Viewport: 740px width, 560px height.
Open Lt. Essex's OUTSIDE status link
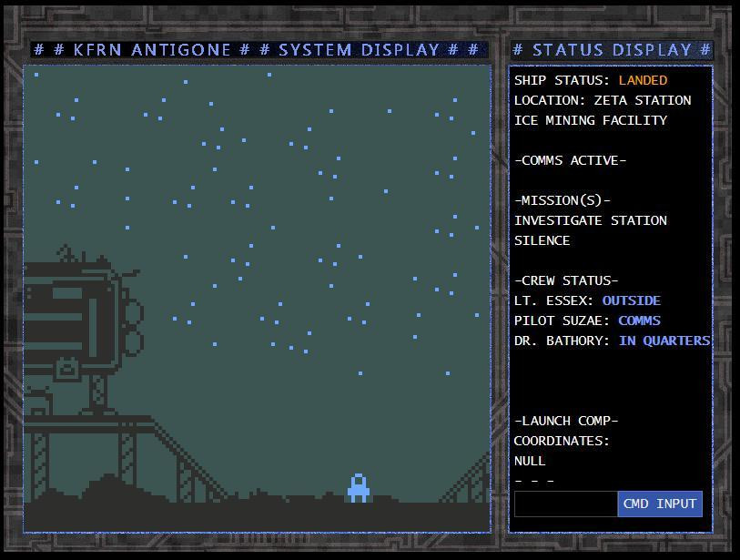click(631, 300)
